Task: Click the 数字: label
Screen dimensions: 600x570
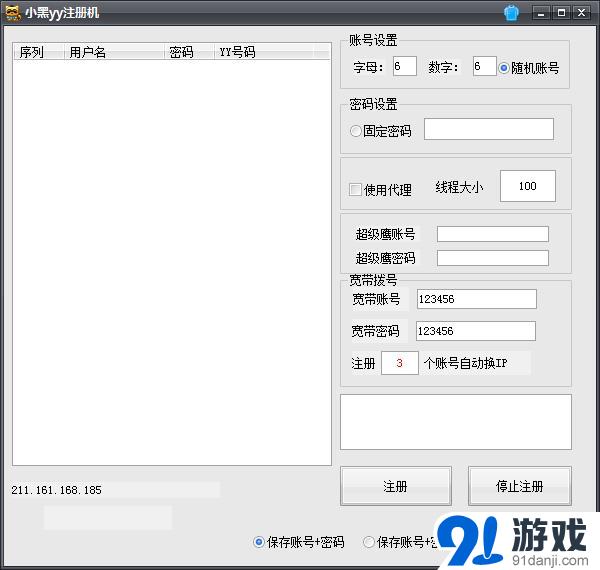Action: tap(443, 67)
